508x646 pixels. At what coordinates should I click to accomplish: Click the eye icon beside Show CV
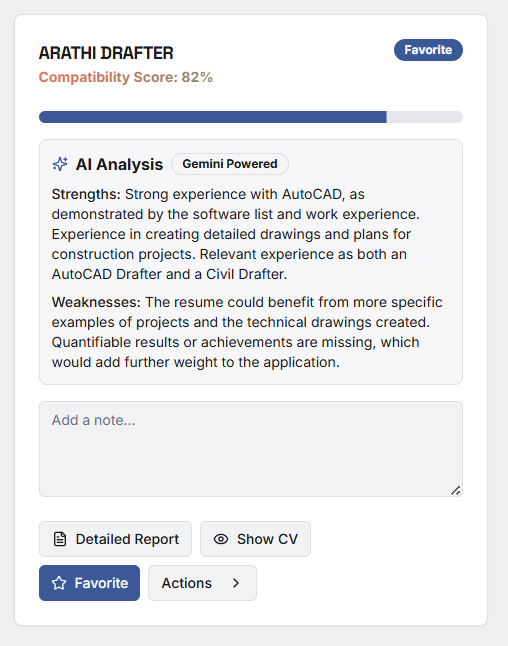coord(221,539)
